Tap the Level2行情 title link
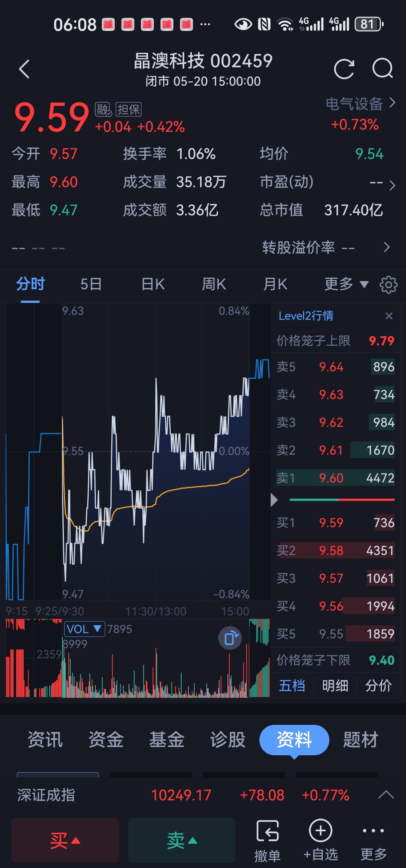Image resolution: width=406 pixels, height=868 pixels. [306, 316]
